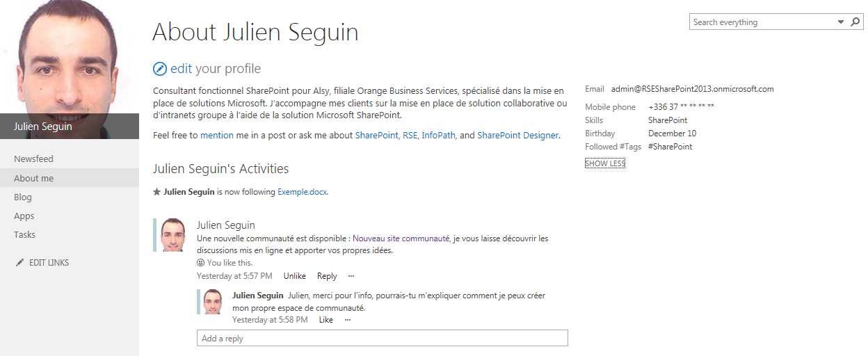
Task: Open the Nouveau site communauté link
Action: point(401,238)
